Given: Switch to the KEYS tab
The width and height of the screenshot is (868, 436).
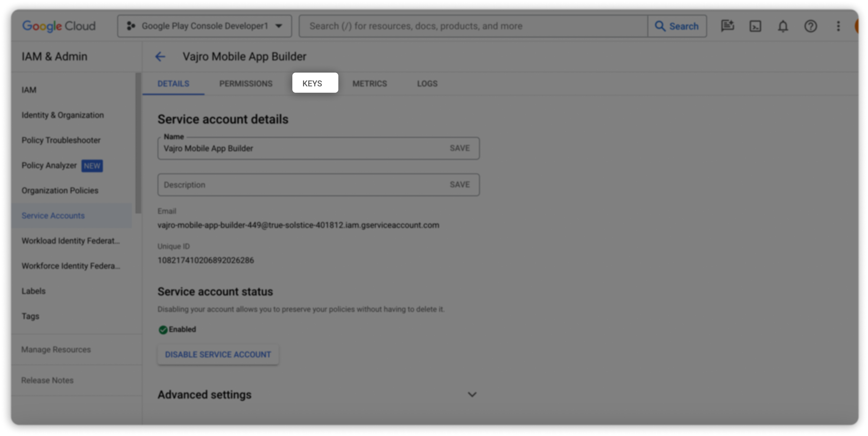Looking at the screenshot, I should click(x=312, y=83).
